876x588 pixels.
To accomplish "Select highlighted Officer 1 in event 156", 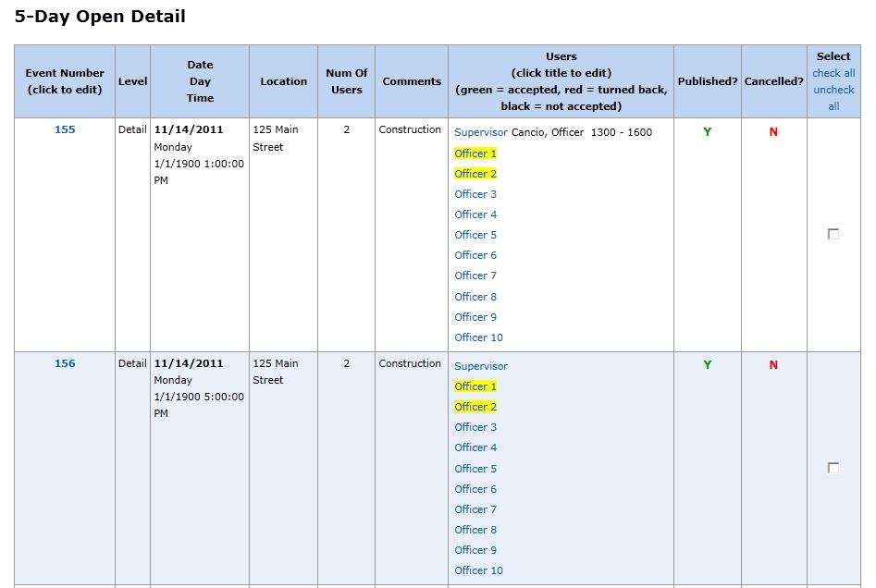I will [x=475, y=386].
